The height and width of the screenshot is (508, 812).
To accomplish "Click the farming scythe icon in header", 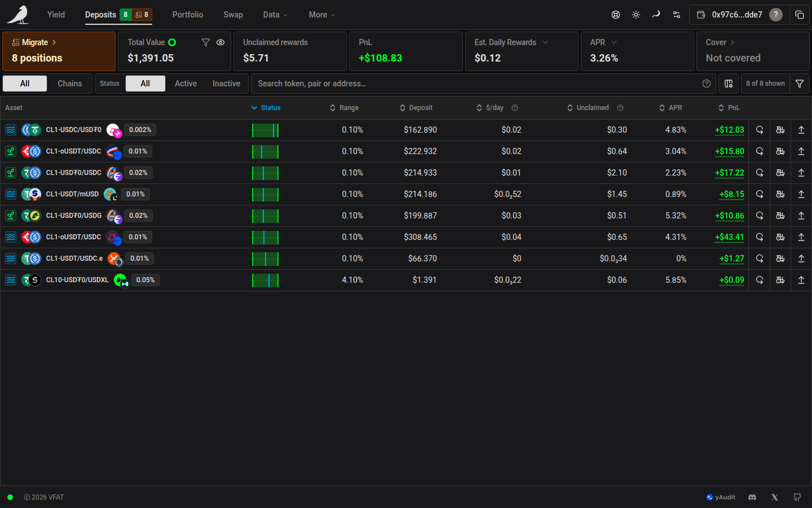I will pyautogui.click(x=656, y=15).
